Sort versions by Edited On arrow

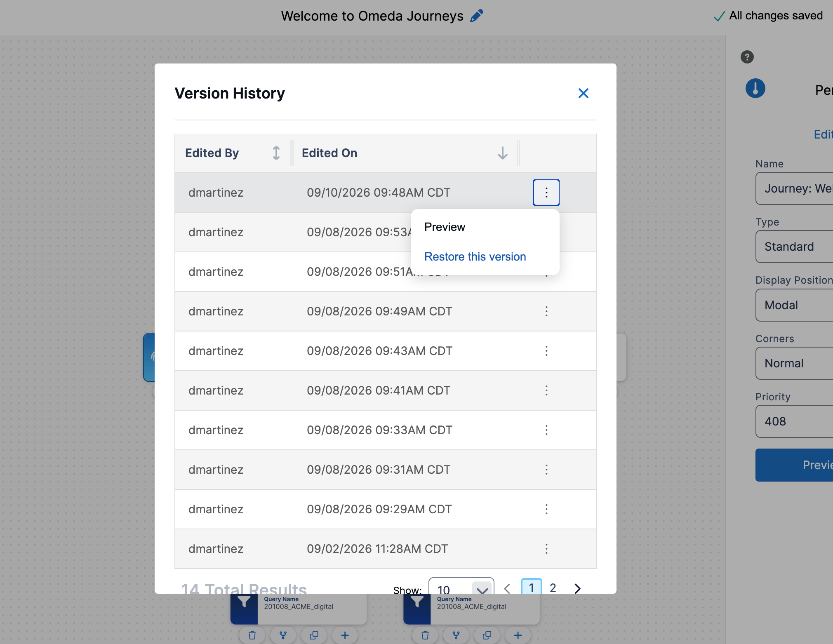(x=502, y=153)
